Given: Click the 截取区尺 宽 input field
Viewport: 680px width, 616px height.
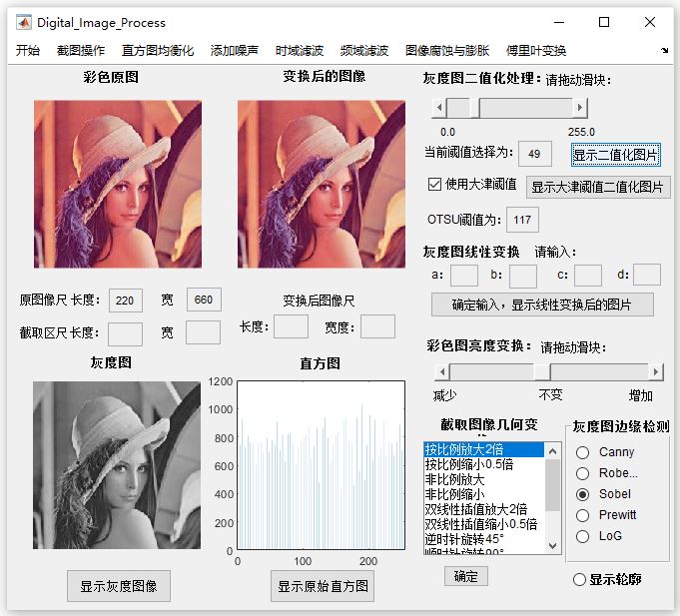Looking at the screenshot, I should tap(203, 332).
